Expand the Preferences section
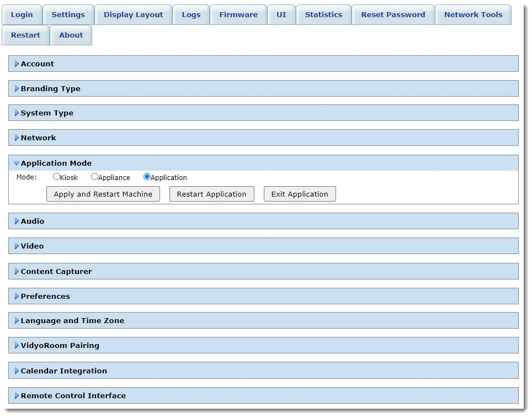The height and width of the screenshot is (417, 532). point(263,296)
